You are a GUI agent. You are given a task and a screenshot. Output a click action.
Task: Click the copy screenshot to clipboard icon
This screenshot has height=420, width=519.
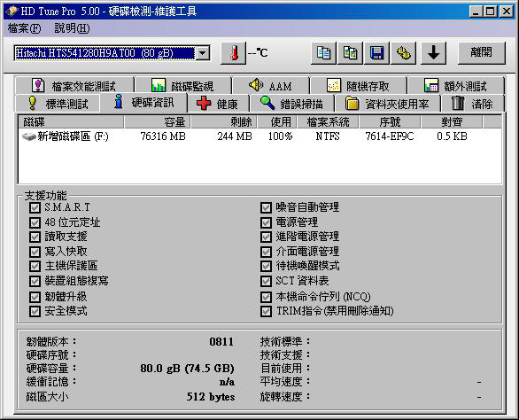(x=350, y=53)
